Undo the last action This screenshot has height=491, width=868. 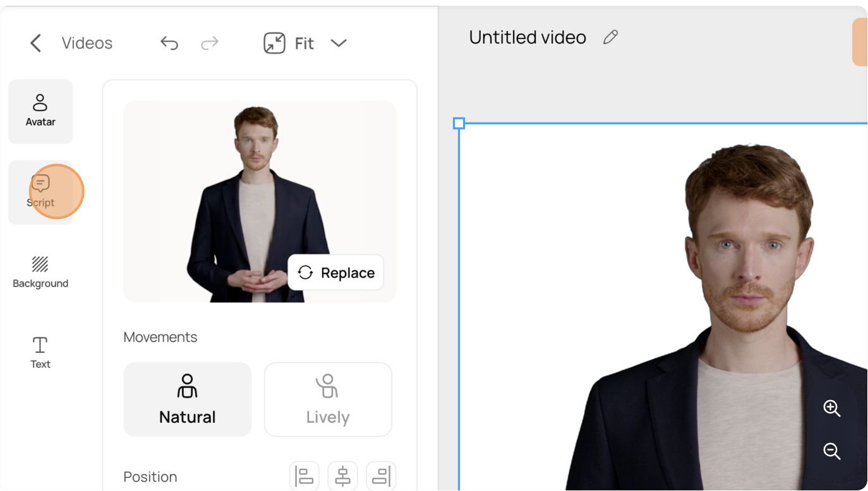[169, 43]
